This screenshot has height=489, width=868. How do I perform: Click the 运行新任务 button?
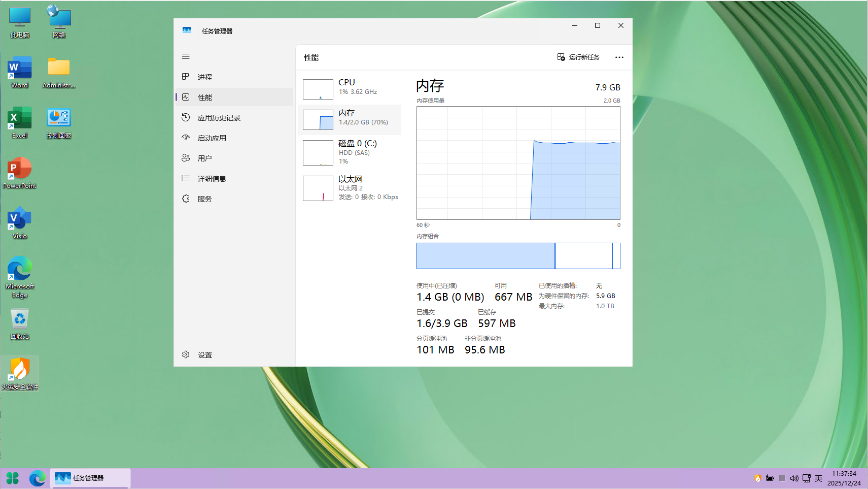coord(578,57)
